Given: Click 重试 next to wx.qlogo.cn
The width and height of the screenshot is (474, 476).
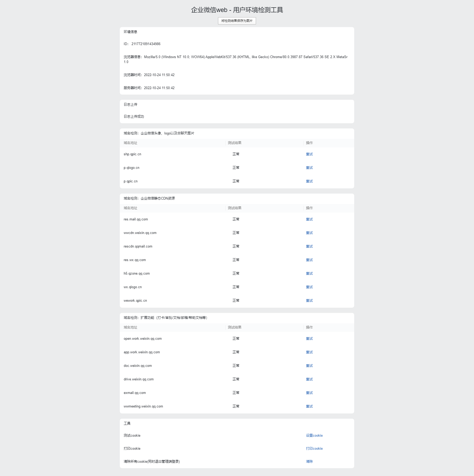Looking at the screenshot, I should click(x=309, y=287).
